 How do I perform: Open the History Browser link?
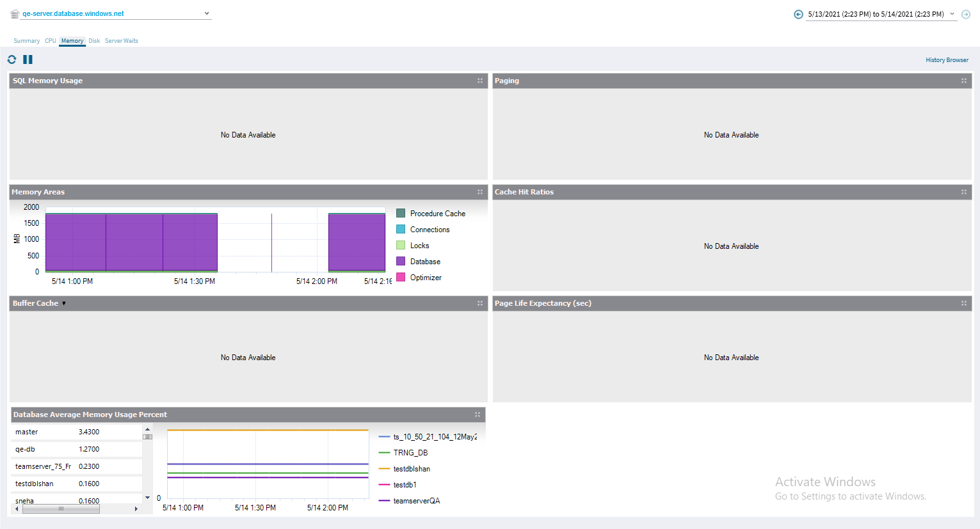coord(947,60)
